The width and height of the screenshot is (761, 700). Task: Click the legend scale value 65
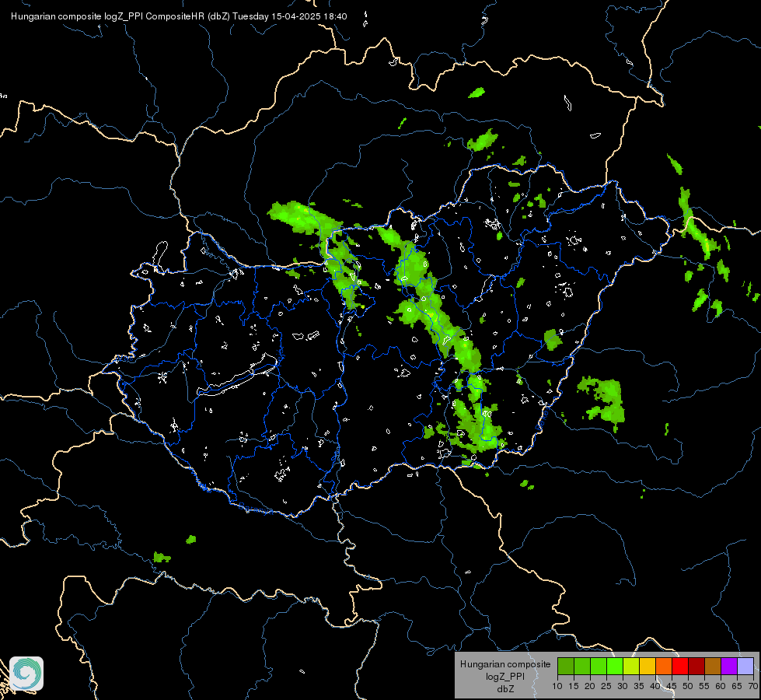(x=737, y=686)
